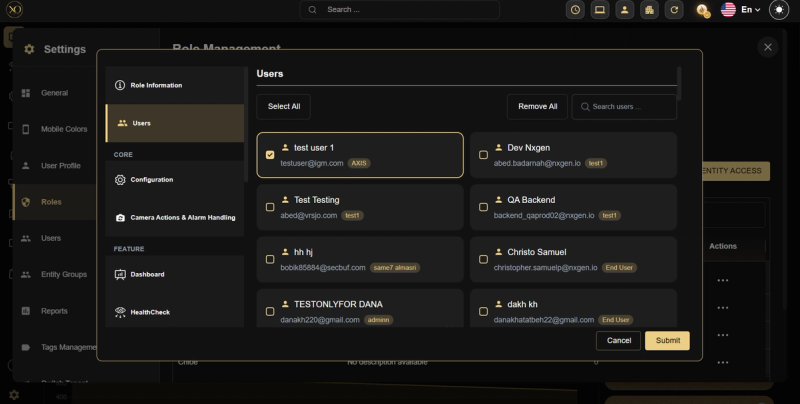Open the Dashboard feature section

[174, 274]
